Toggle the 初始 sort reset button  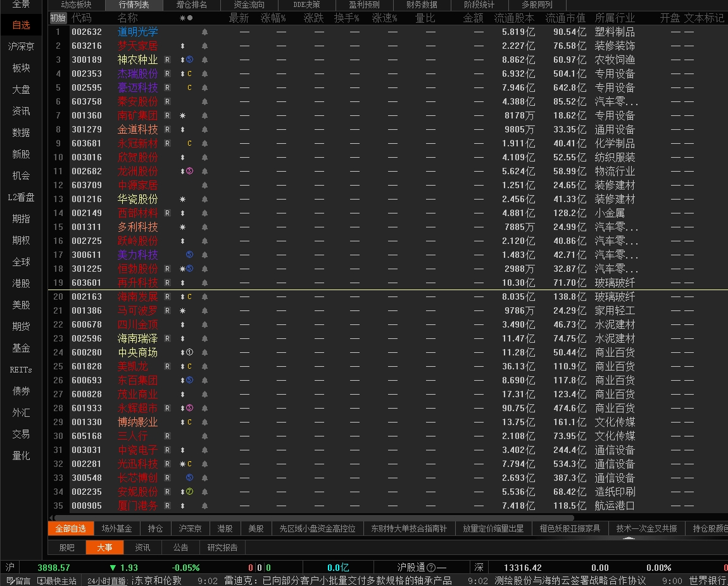click(x=58, y=18)
